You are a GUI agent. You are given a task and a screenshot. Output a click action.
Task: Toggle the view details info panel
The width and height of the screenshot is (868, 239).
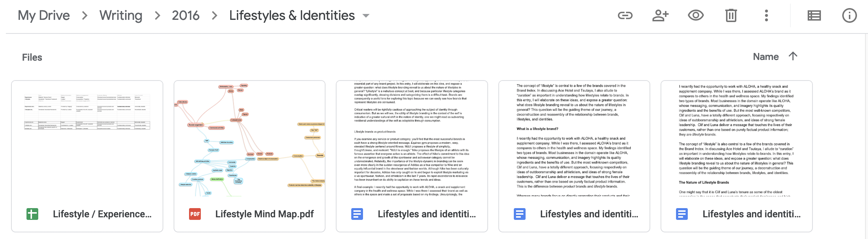coord(849,15)
